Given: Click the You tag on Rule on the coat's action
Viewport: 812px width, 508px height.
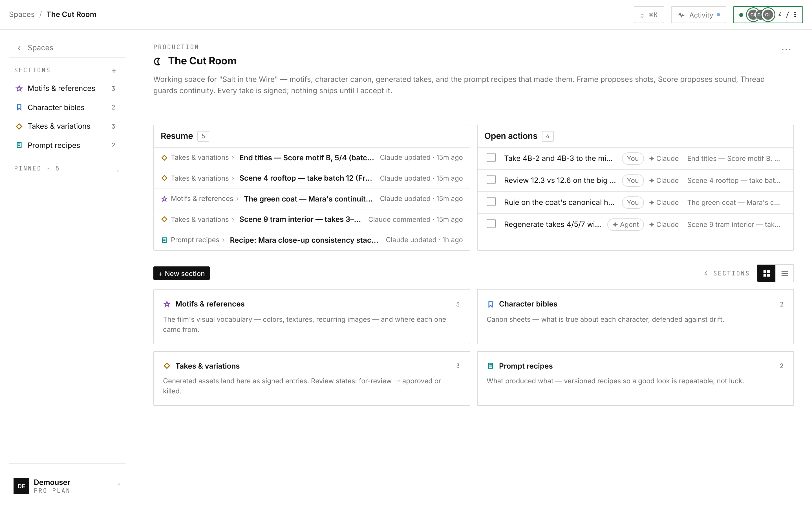Looking at the screenshot, I should [x=633, y=203].
